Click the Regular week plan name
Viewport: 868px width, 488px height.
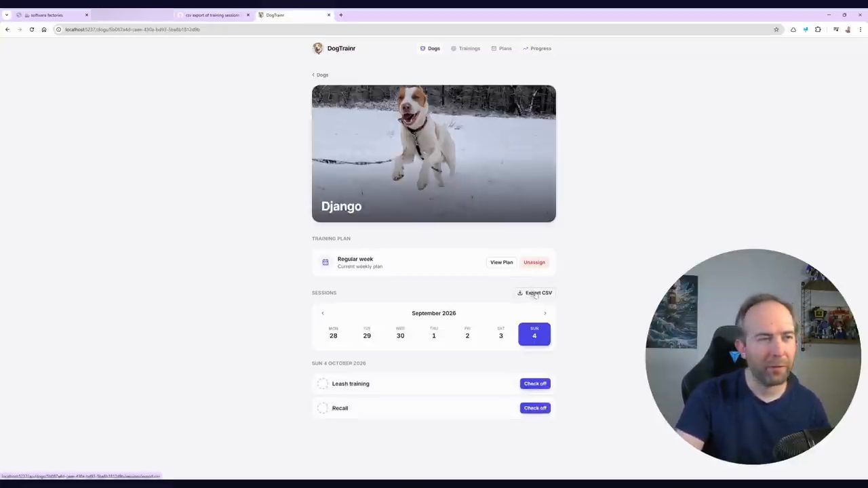pyautogui.click(x=355, y=259)
